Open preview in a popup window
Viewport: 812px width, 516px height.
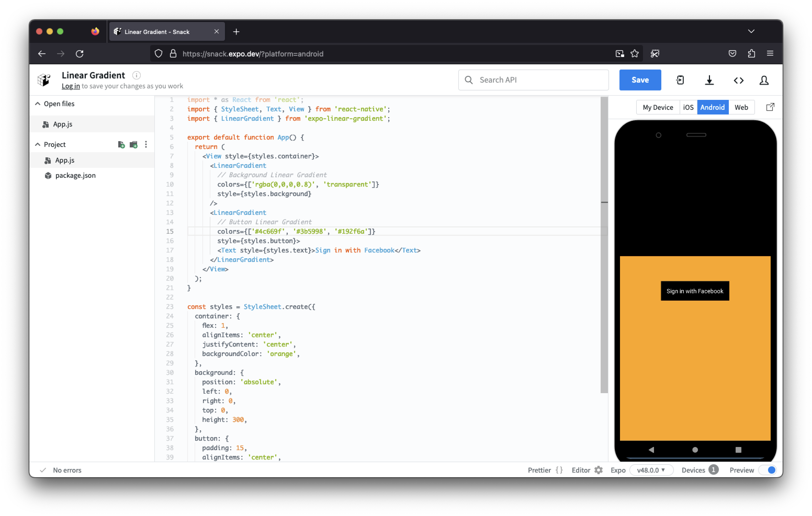pos(770,107)
